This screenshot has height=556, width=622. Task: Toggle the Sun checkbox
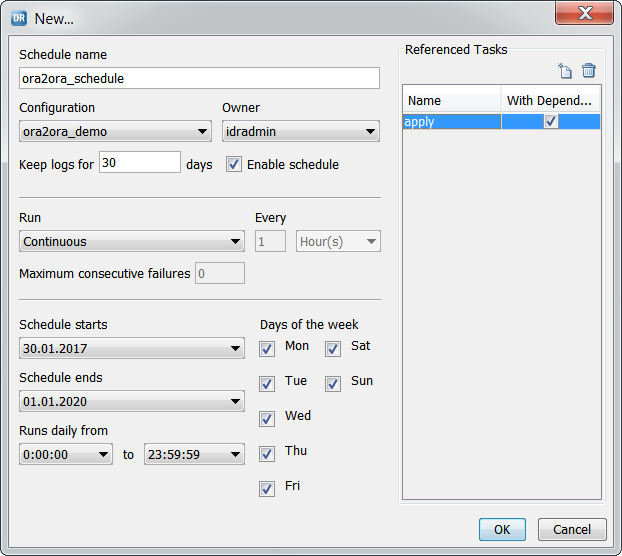click(x=333, y=384)
